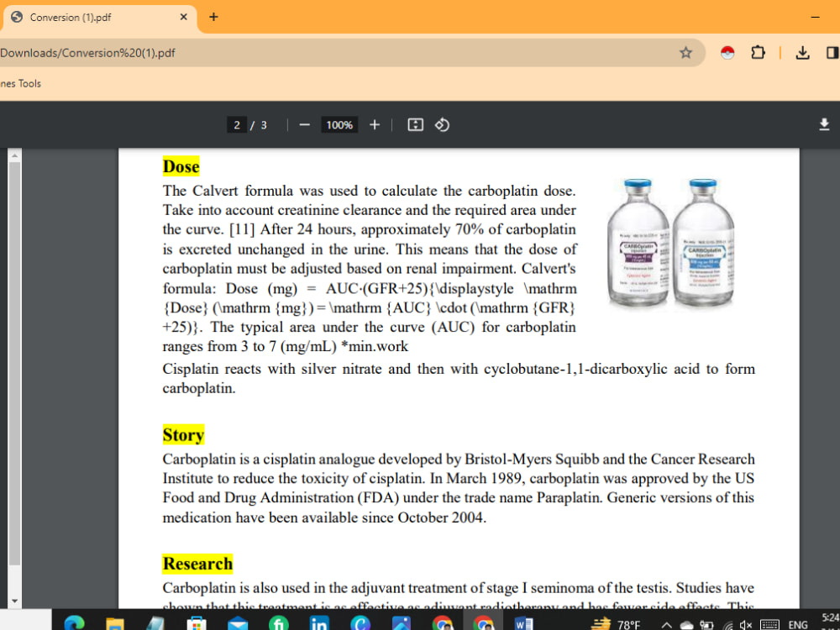Zoom out the PDF with minus
Screen dimensions: 840x630
click(304, 125)
